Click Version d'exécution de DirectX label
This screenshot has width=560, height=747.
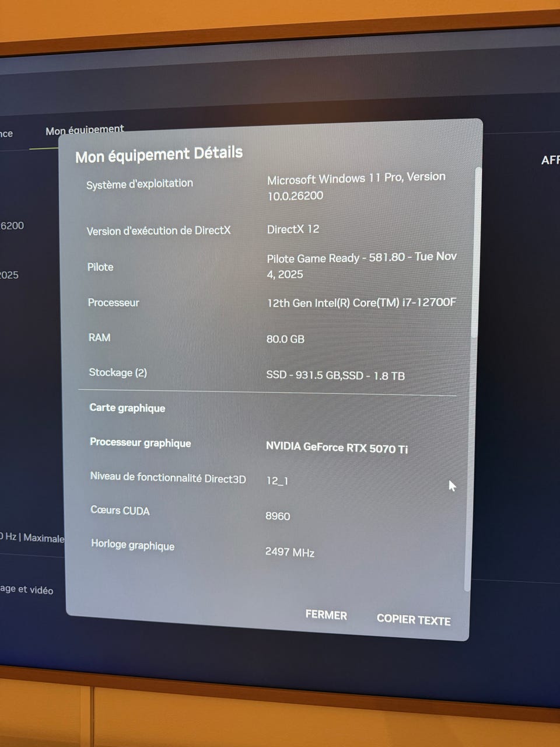[x=159, y=231]
